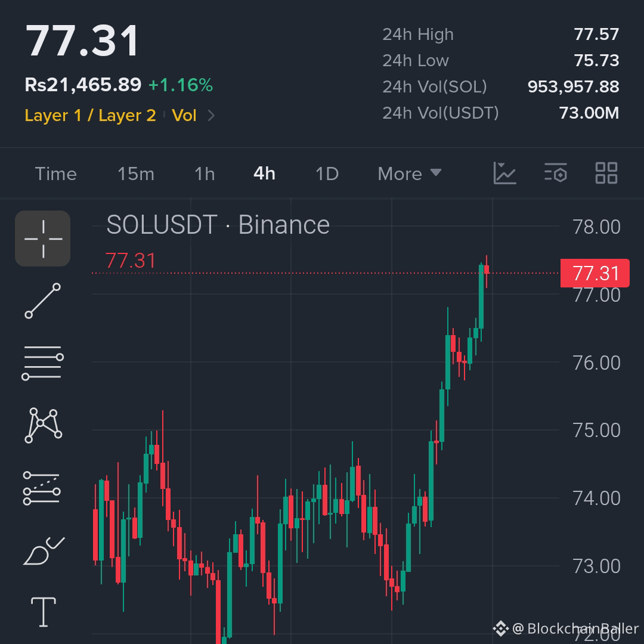This screenshot has width=644, height=644.
Task: Click the 78.00 price axis label
Action: pos(596,227)
